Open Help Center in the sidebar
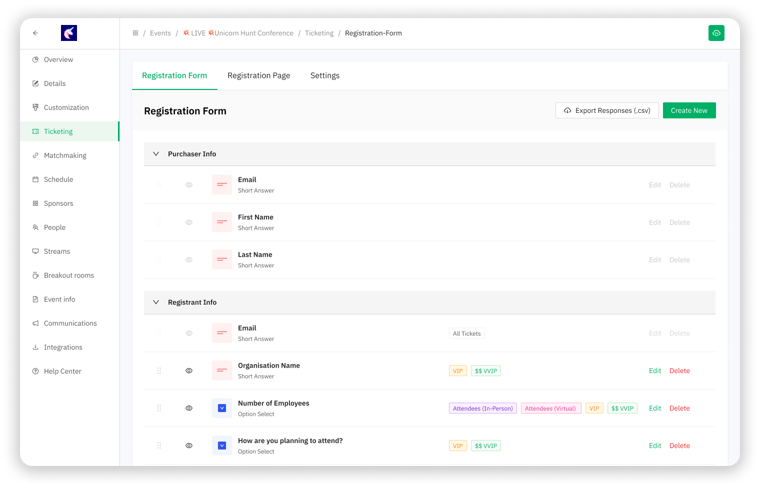The image size is (760, 488). click(62, 371)
